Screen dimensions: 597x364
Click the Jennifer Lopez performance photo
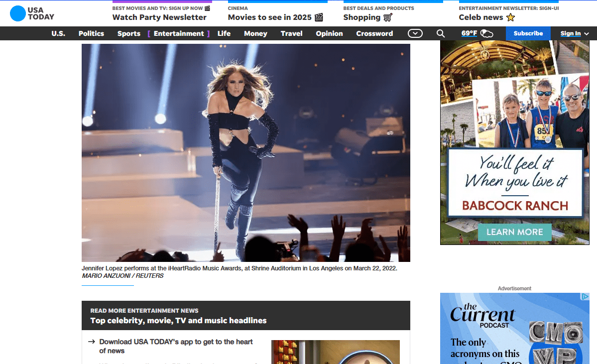(x=245, y=153)
